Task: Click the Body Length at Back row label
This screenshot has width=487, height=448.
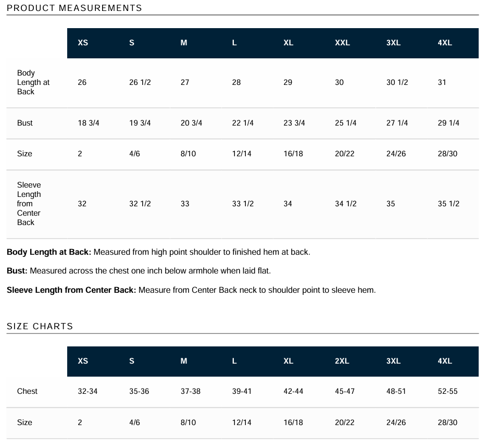Action: pos(33,82)
